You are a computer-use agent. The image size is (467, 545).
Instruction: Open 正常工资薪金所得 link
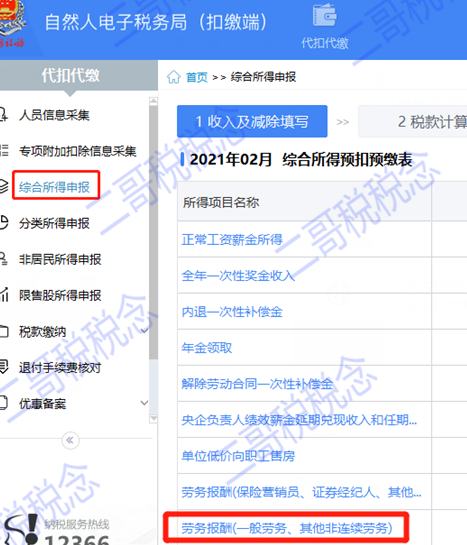point(232,239)
